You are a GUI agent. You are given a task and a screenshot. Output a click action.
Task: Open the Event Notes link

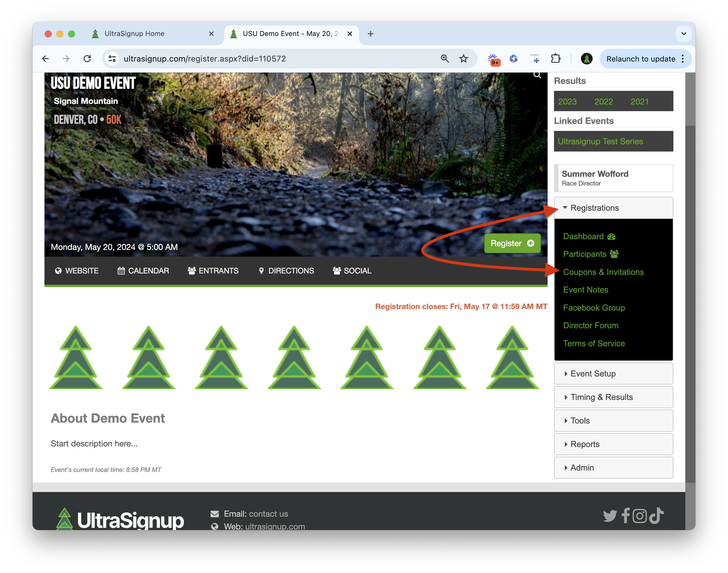coord(585,290)
